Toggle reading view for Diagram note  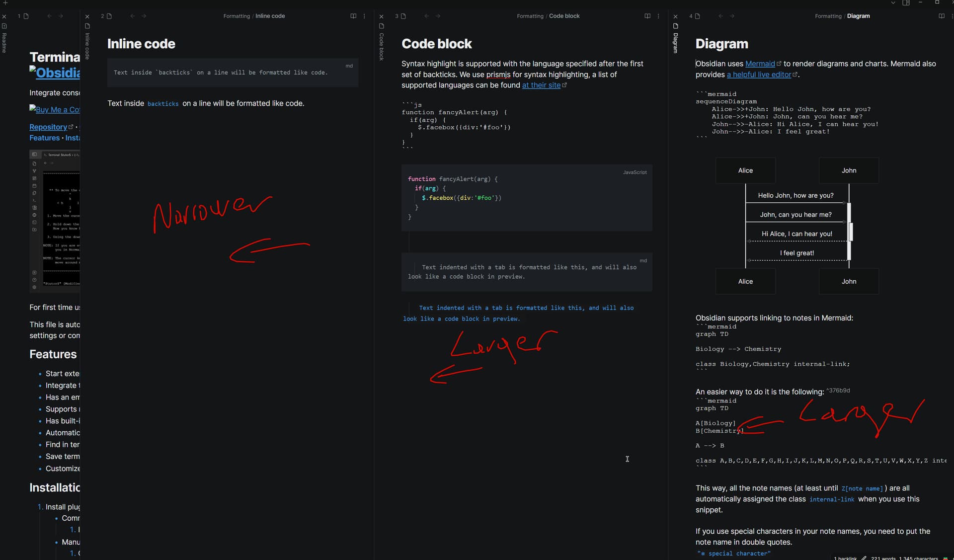coord(942,16)
